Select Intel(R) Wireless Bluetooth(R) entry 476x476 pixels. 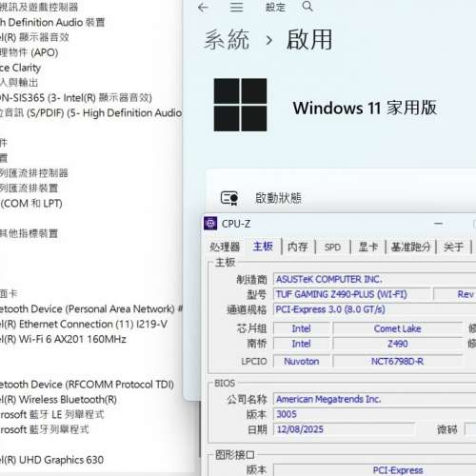click(x=58, y=399)
